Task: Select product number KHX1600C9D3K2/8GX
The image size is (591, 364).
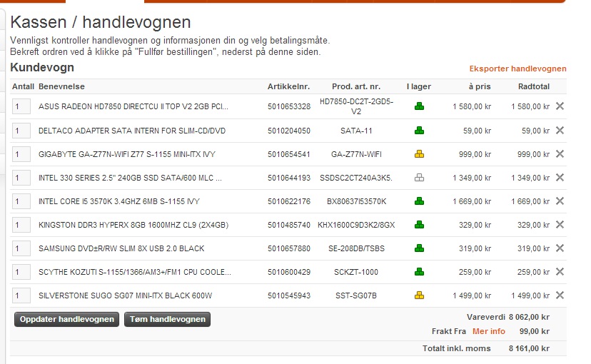Action: 356,225
